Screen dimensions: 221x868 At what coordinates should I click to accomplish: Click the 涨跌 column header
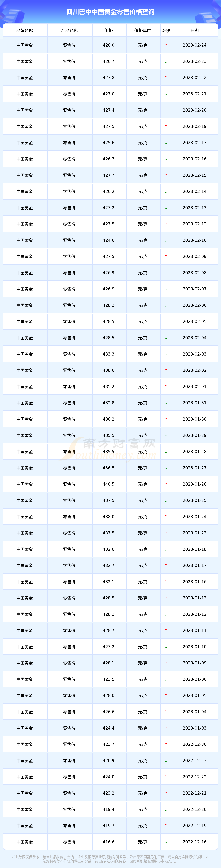[x=166, y=30]
